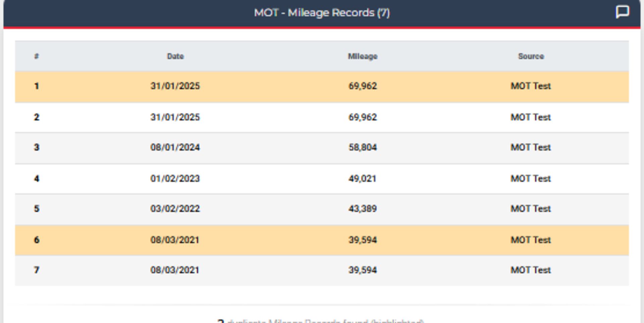Click the Source column header
Viewport: 644px width, 323px height.
click(x=531, y=56)
